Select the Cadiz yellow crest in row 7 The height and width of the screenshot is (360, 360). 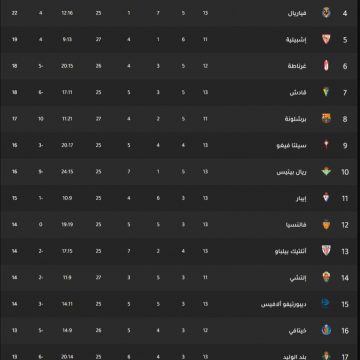click(x=326, y=92)
